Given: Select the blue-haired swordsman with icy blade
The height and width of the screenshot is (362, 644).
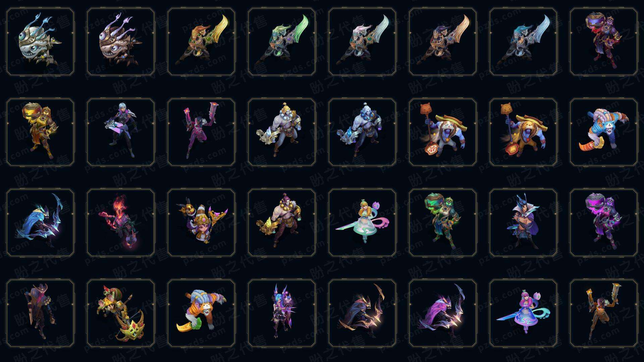Looking at the screenshot, I should (523, 42).
